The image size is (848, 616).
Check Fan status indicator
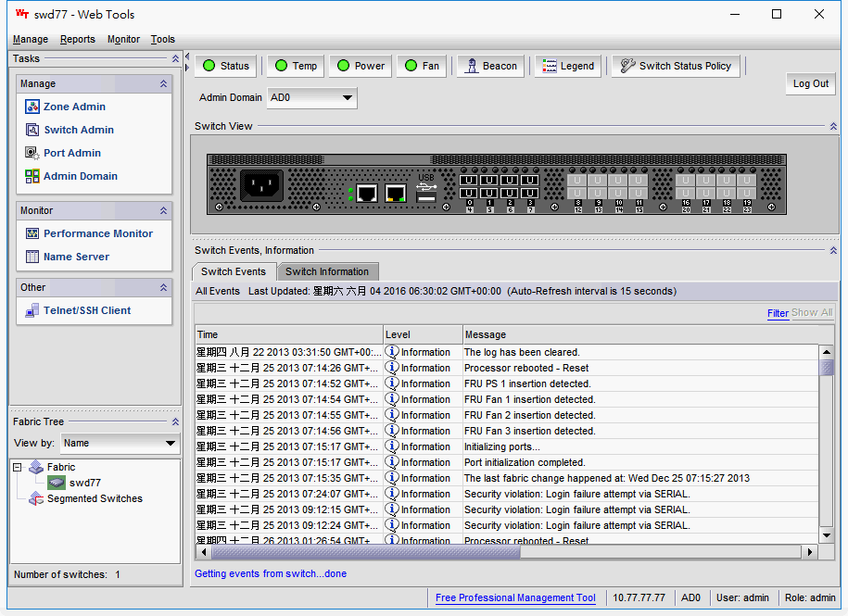[x=422, y=66]
